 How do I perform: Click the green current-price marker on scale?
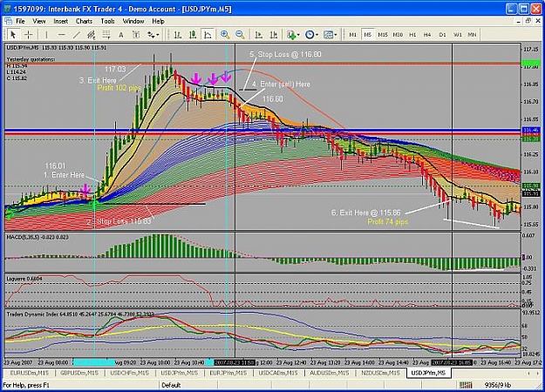(531, 64)
